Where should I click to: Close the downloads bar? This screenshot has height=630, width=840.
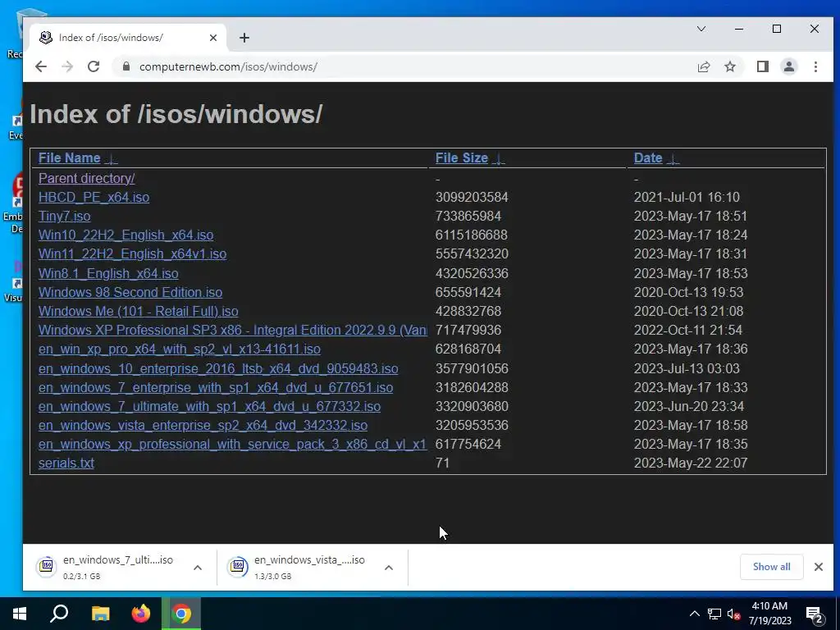coord(818,567)
